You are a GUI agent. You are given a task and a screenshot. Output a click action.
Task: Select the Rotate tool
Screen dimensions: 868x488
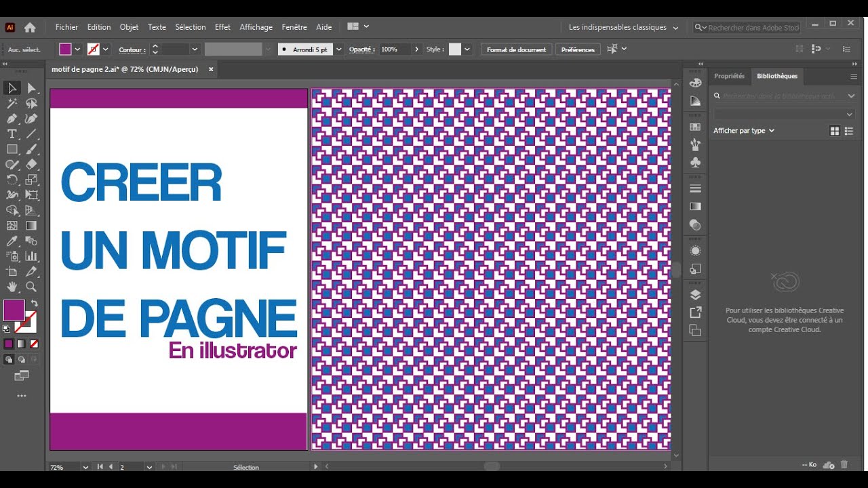(12, 180)
